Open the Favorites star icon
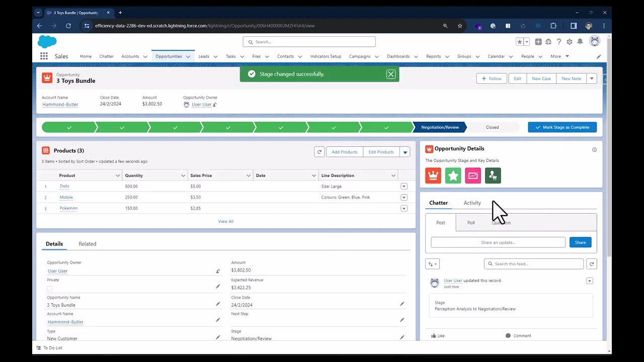Screen dimensions: 644x362 point(519,42)
